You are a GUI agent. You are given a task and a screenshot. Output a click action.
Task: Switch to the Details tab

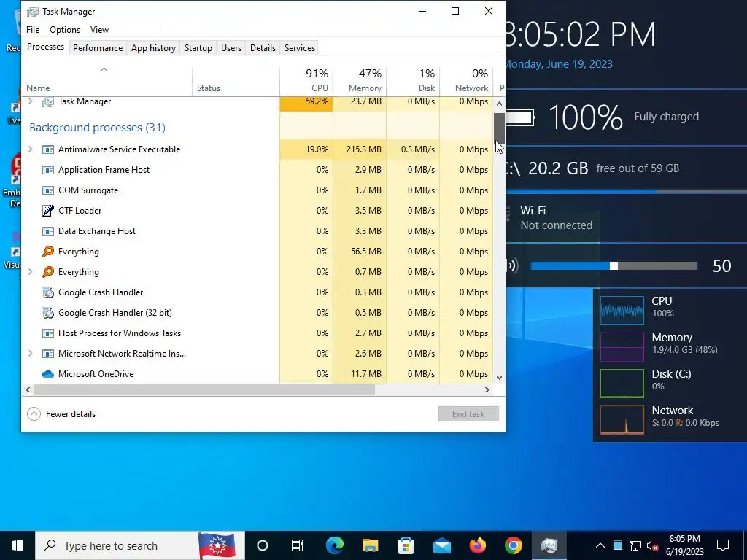[263, 48]
